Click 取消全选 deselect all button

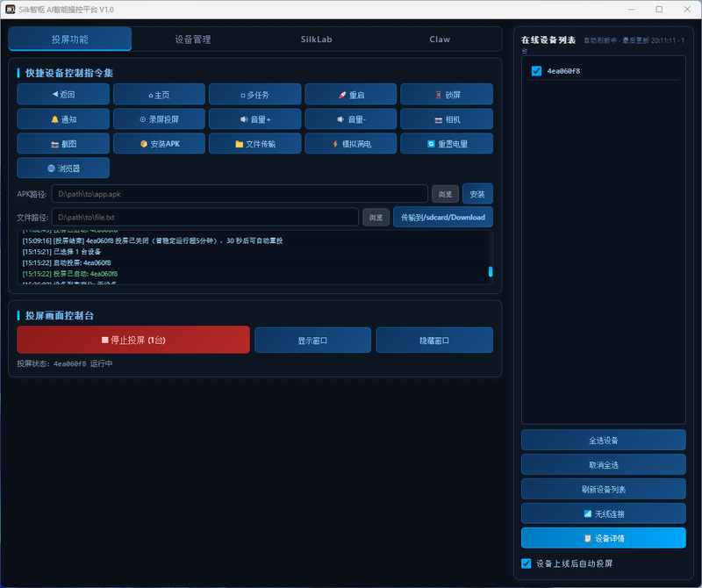(x=603, y=465)
